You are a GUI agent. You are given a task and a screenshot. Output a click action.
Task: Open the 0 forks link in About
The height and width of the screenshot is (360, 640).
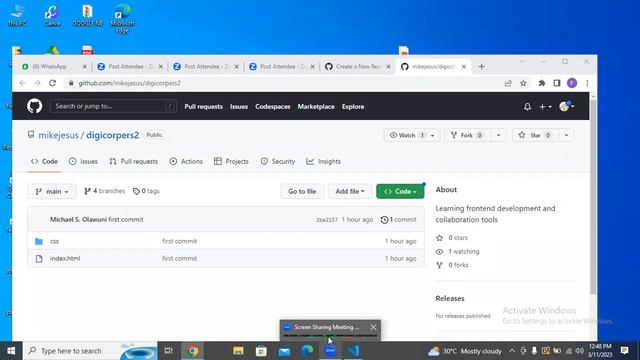(x=452, y=265)
